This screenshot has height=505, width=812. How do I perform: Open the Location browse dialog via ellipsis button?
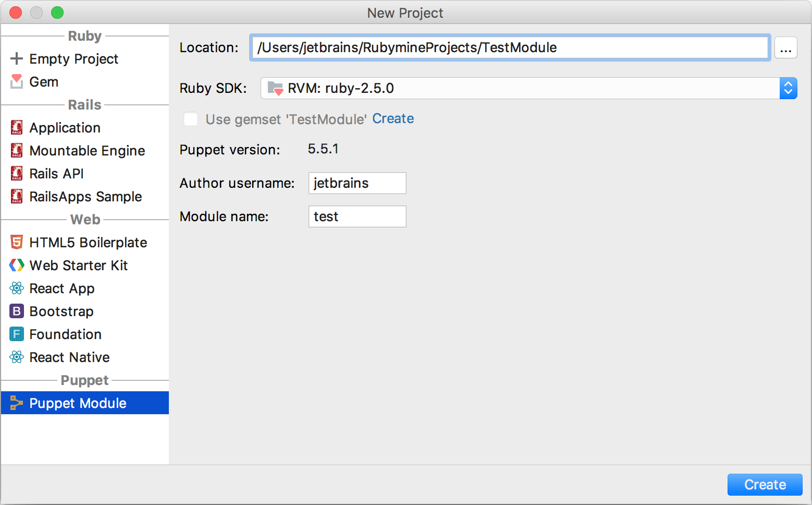pyautogui.click(x=786, y=47)
